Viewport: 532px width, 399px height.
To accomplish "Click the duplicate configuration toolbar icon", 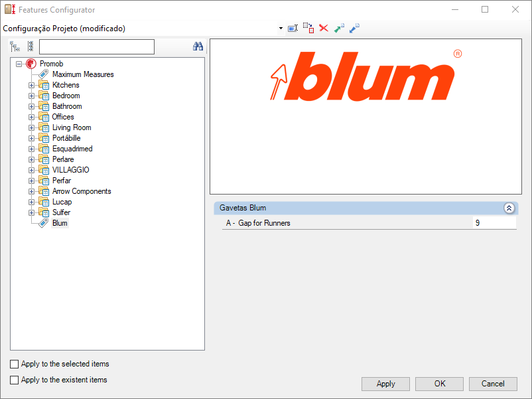I will click(308, 28).
